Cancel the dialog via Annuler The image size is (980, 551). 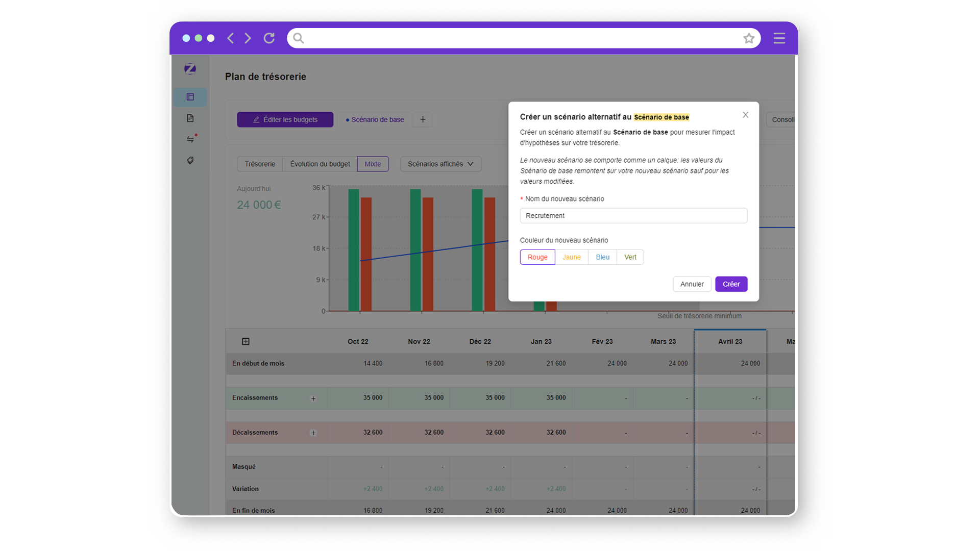point(692,284)
